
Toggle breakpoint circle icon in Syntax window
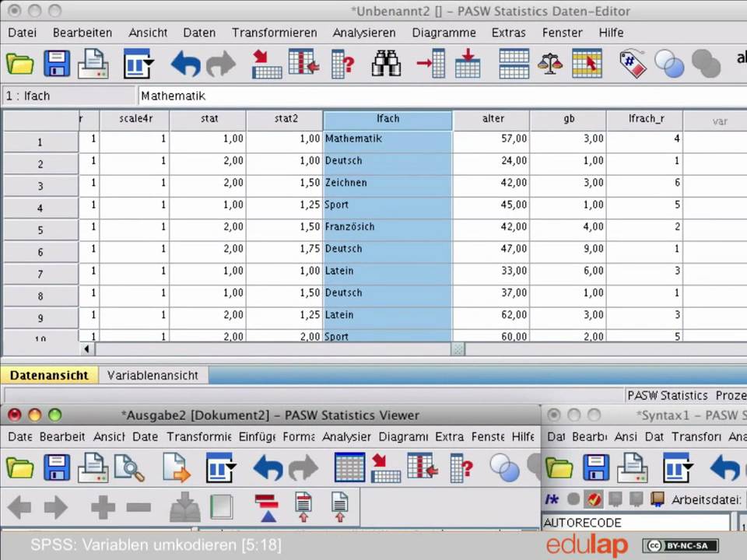[x=573, y=499]
